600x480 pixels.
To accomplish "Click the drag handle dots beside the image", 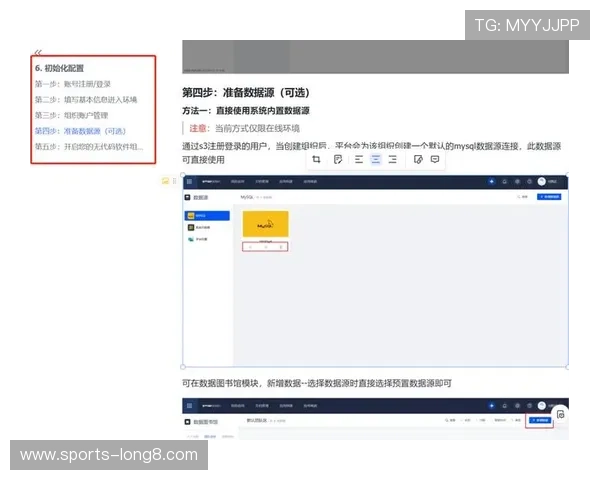I will [x=174, y=181].
